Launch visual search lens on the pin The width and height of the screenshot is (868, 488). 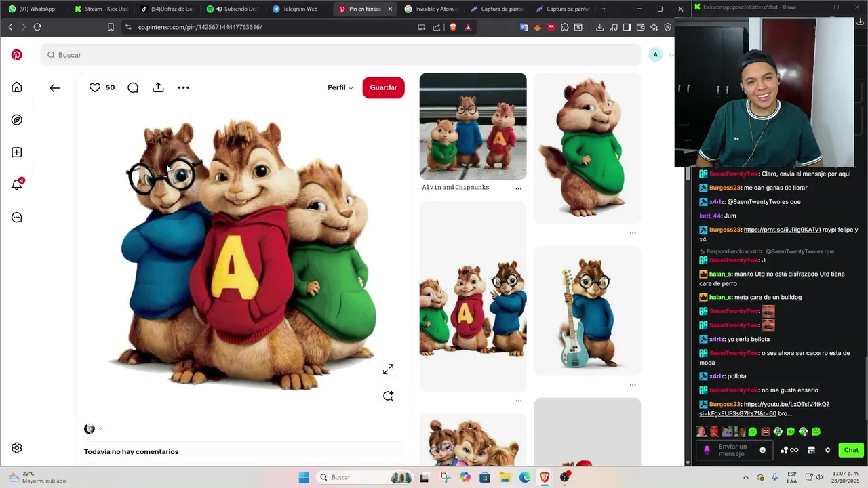point(388,396)
